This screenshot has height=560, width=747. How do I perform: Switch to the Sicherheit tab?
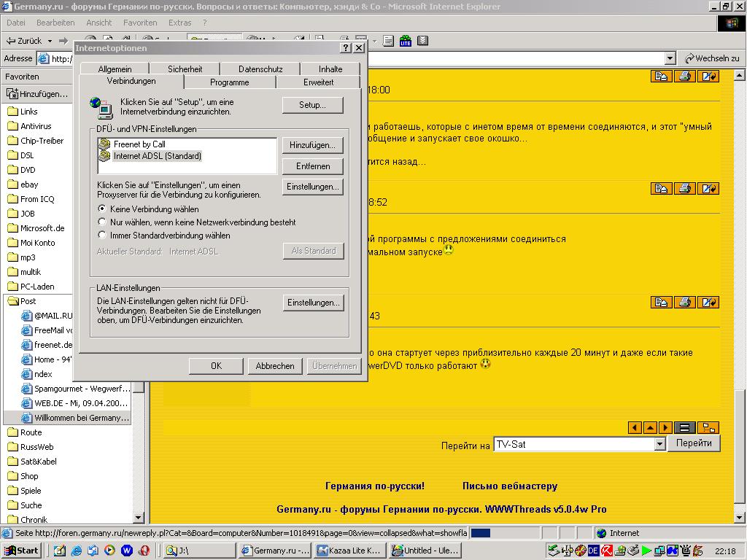(185, 69)
